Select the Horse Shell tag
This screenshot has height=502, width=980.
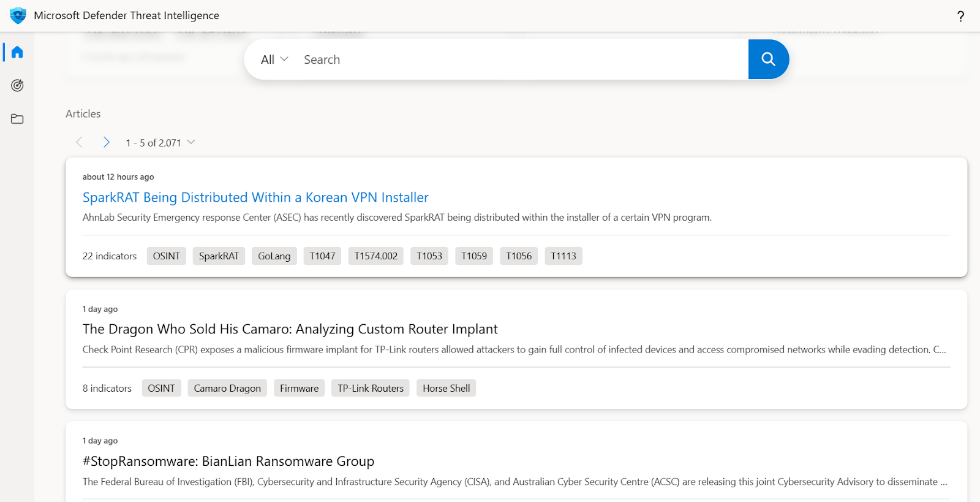pyautogui.click(x=447, y=388)
